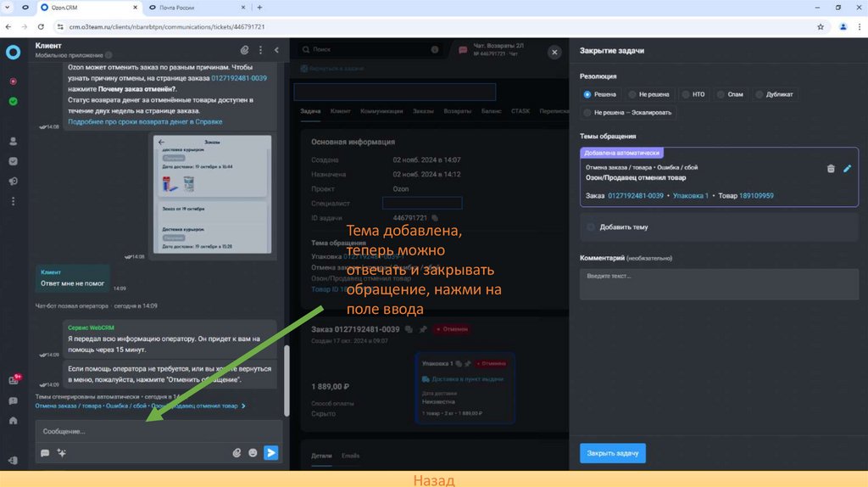Open the orders screenshot thumbnail in the chat
Viewport: 868px width, 487px height.
[213, 194]
